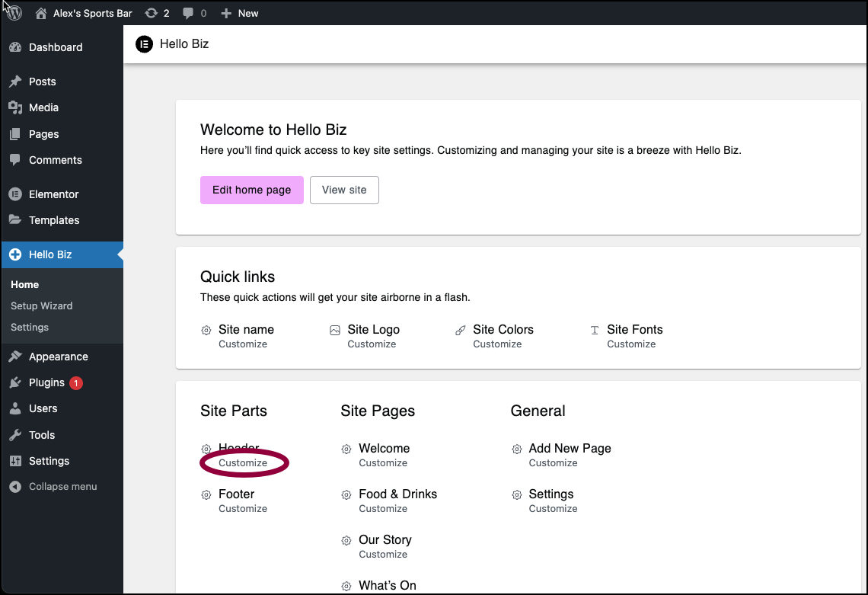Click the Footer site part title
This screenshot has width=868, height=595.
236,494
